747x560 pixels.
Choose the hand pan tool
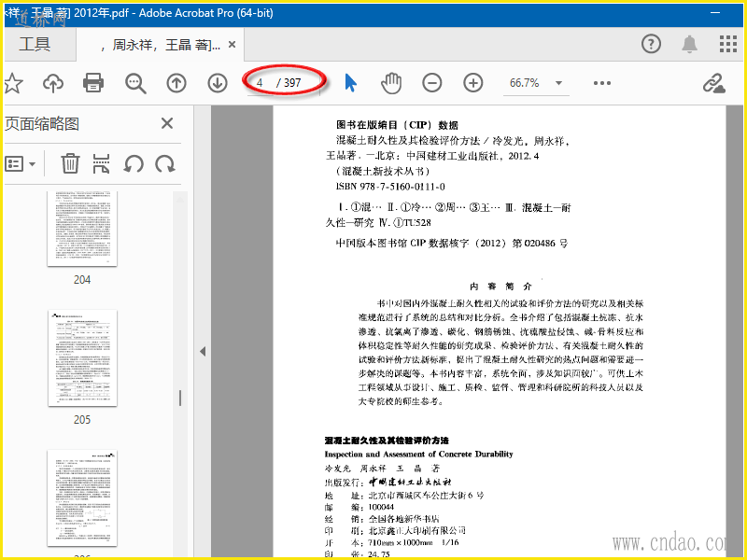tap(391, 83)
